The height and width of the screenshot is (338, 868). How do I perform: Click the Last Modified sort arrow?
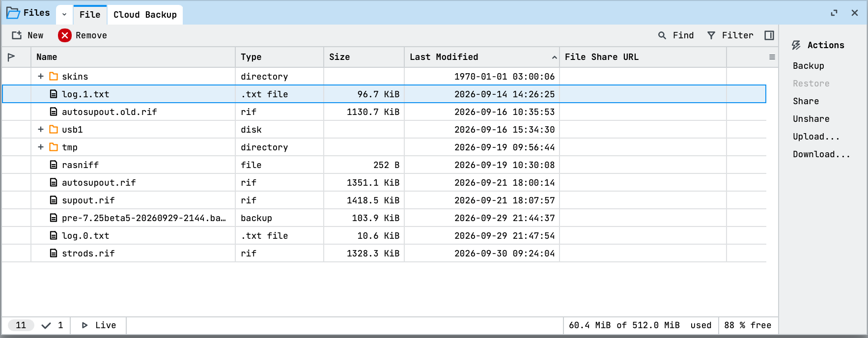pyautogui.click(x=554, y=57)
